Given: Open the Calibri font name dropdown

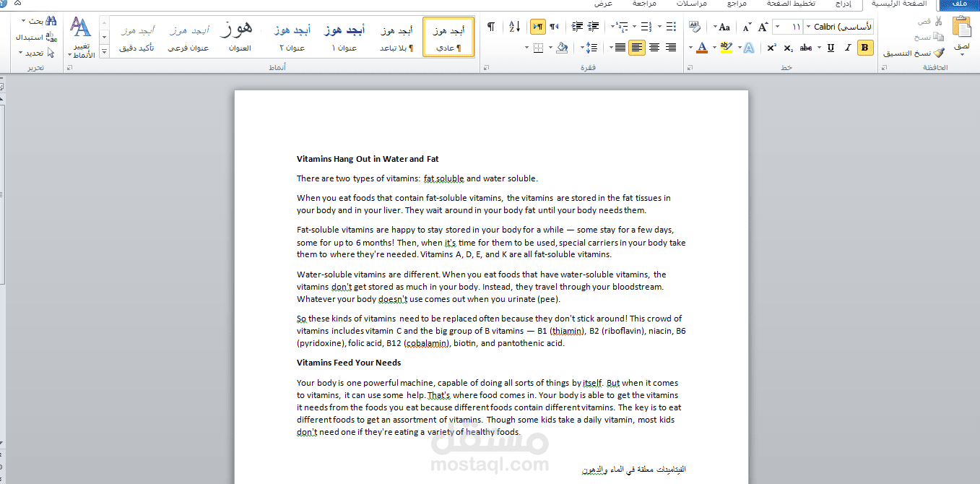Looking at the screenshot, I should tap(807, 27).
